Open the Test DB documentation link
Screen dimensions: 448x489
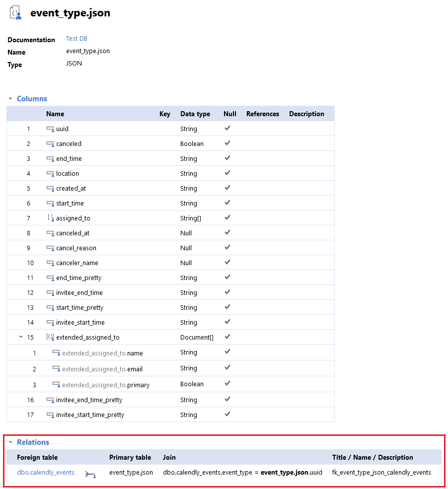coord(76,39)
